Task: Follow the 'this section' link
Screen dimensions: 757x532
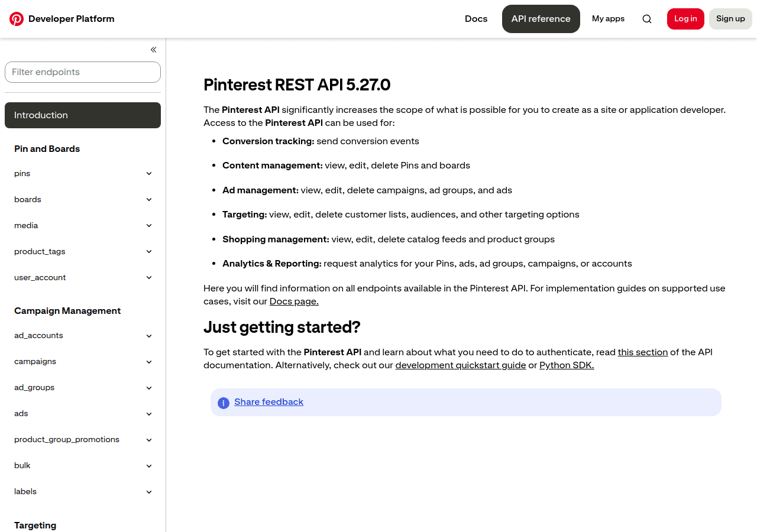Action: (x=643, y=352)
